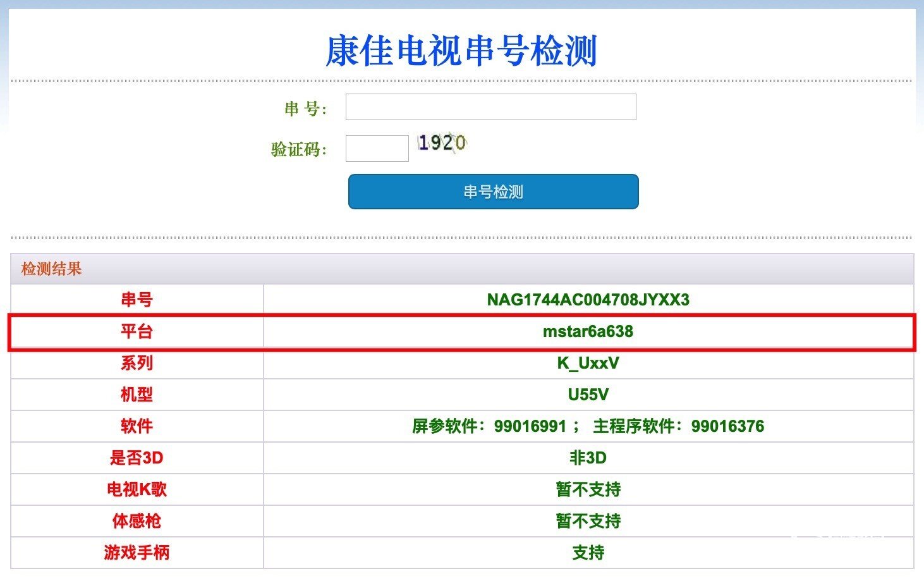The width and height of the screenshot is (924, 583).
Task: Click the 电视K歌 row label
Action: click(137, 489)
